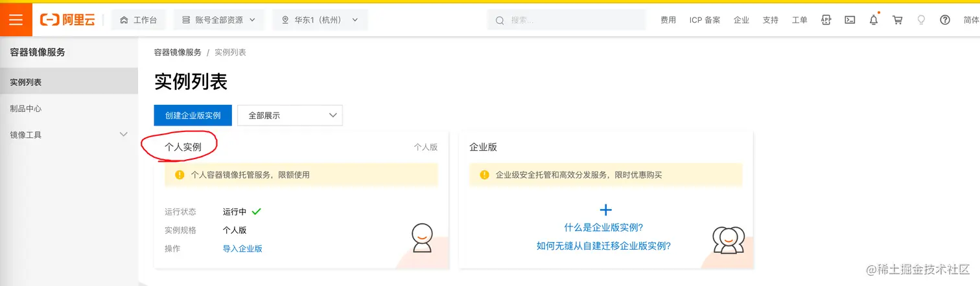Screen dimensions: 980x286
Task: Click the 企业版 card title
Action: 483,147
